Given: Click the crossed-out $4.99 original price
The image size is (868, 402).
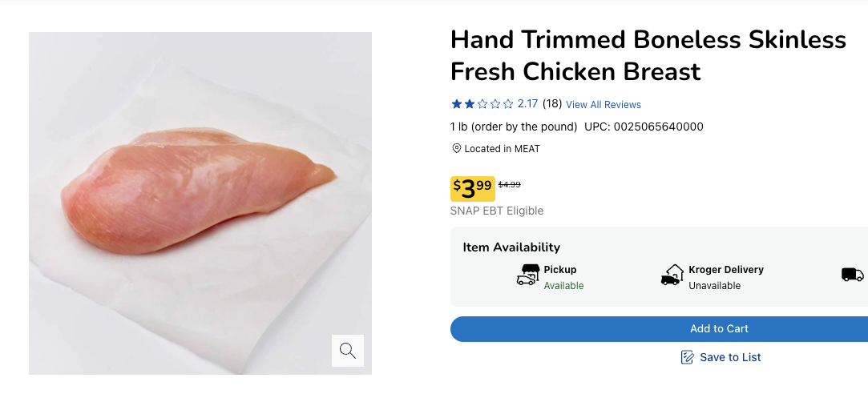Looking at the screenshot, I should pyautogui.click(x=510, y=184).
